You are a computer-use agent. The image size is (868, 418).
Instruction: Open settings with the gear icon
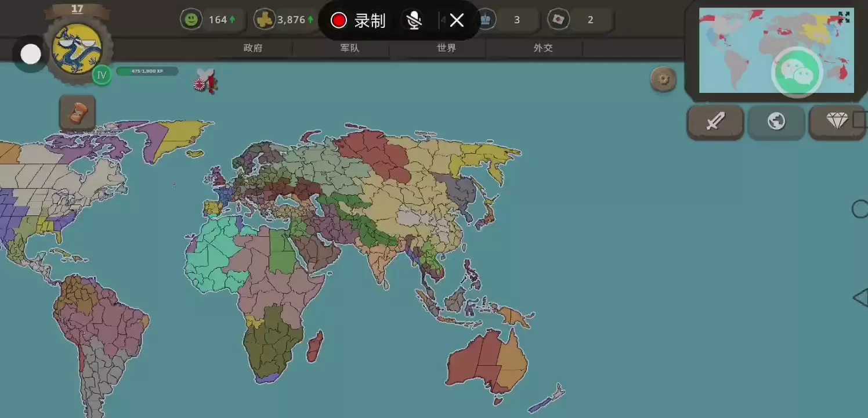(663, 79)
